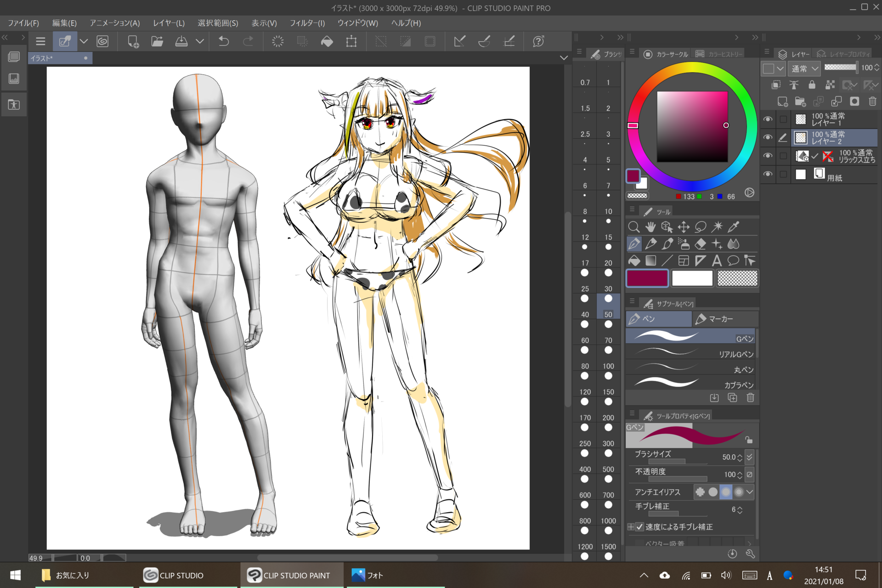Screen dimensions: 882x588
Task: Uncheck 速度による手ブレ補正 checkbox
Action: [639, 527]
